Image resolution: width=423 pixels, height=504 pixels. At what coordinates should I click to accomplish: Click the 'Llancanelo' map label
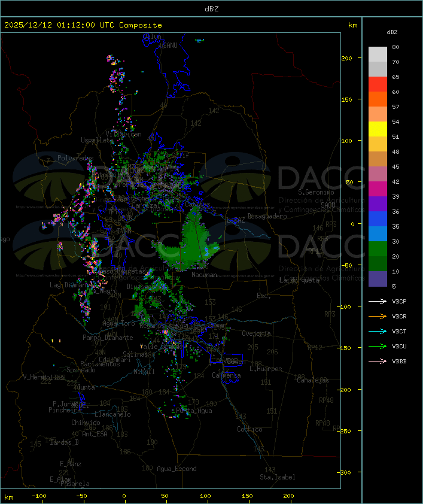click(112, 414)
